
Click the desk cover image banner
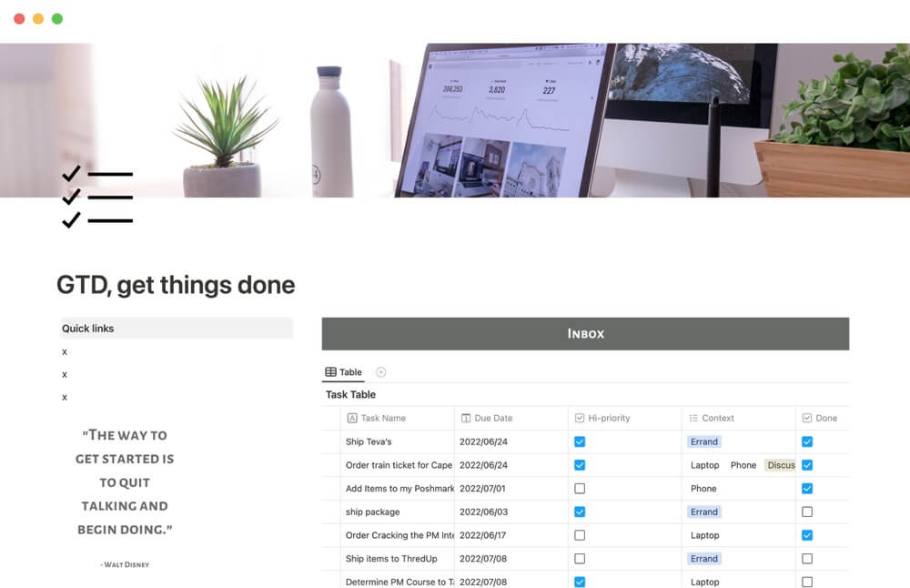(x=455, y=118)
